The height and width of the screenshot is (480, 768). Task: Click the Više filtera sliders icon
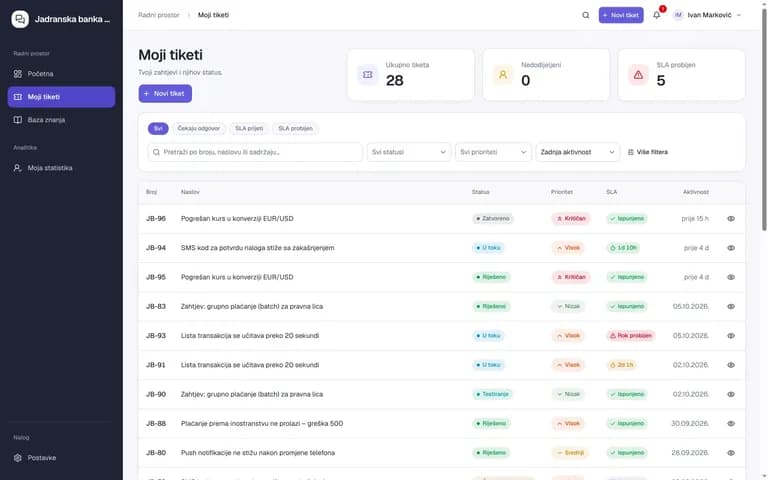click(x=630, y=152)
